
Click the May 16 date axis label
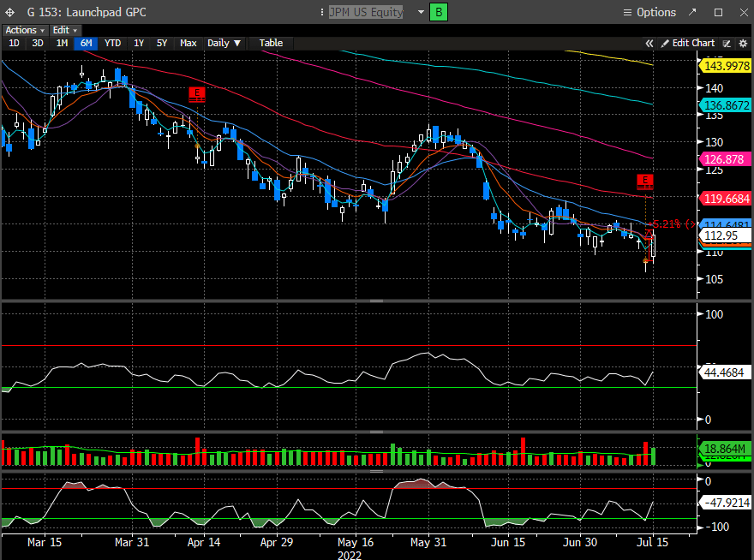click(x=356, y=542)
